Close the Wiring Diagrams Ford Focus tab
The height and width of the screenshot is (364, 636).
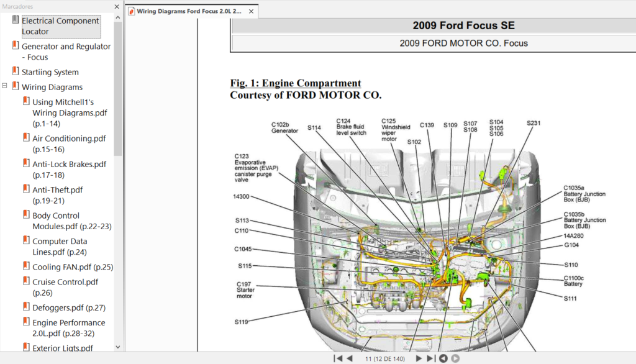click(x=251, y=11)
